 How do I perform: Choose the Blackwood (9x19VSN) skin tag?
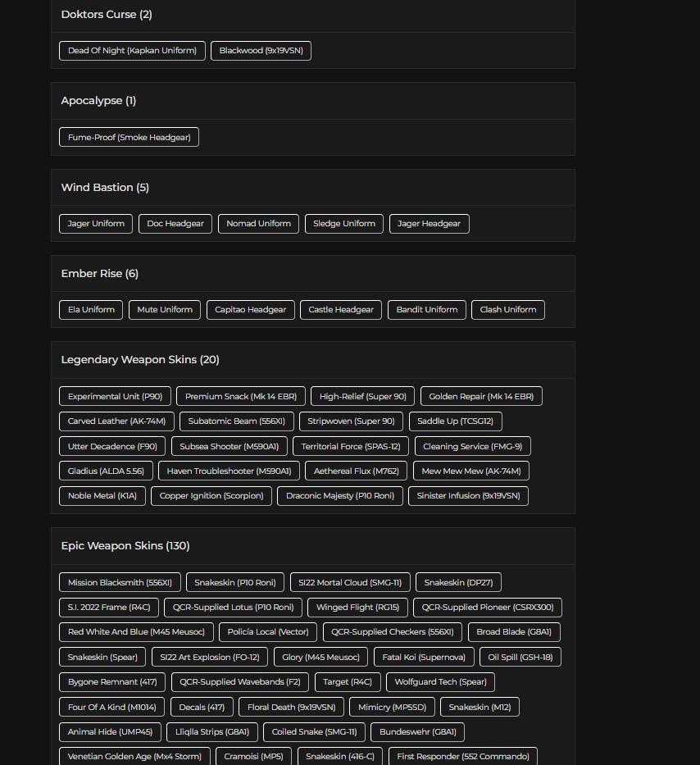click(261, 51)
